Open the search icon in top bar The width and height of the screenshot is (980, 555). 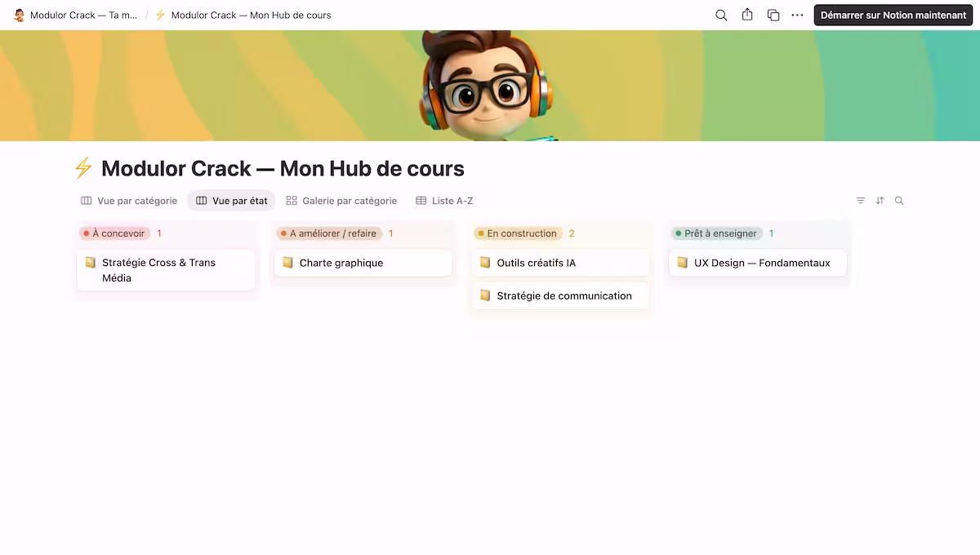pos(721,15)
